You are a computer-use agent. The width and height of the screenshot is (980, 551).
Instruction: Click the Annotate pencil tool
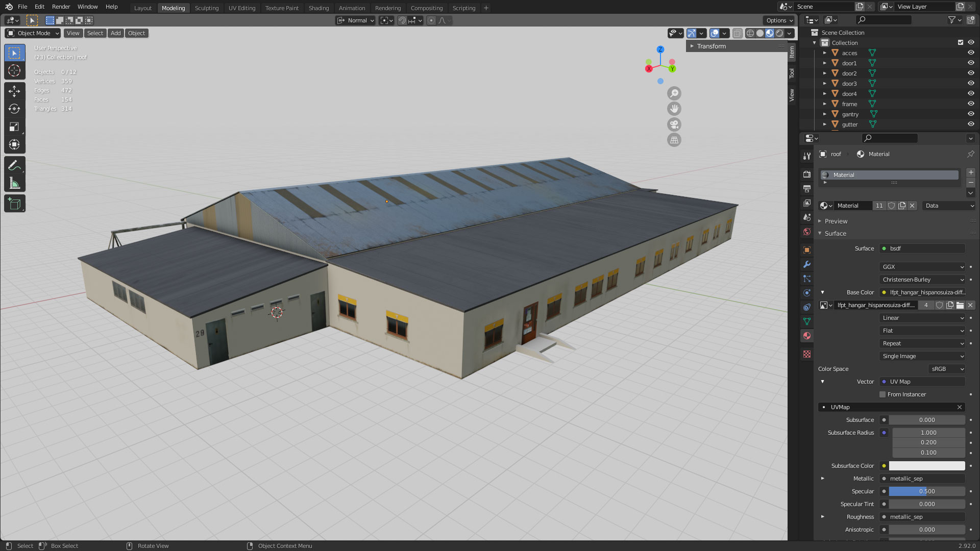click(x=14, y=165)
